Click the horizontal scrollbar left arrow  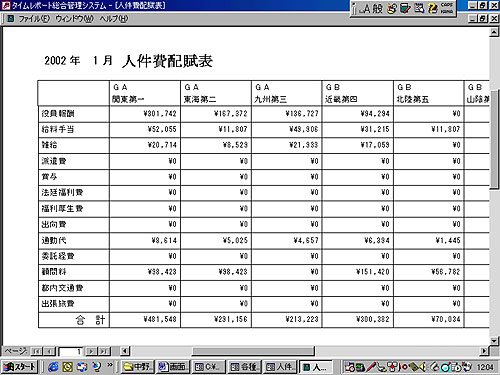(x=125, y=351)
